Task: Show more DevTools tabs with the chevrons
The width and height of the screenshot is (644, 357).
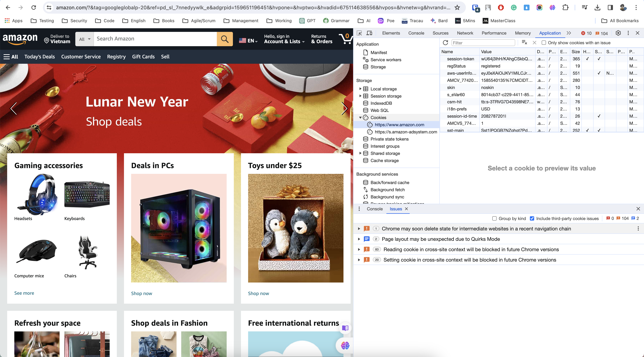Action: pyautogui.click(x=569, y=33)
